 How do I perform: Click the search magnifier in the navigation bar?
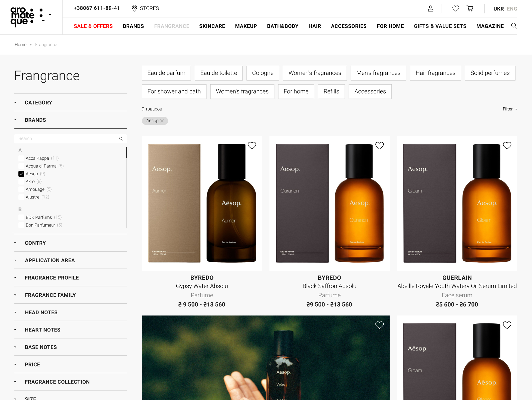coord(514,26)
